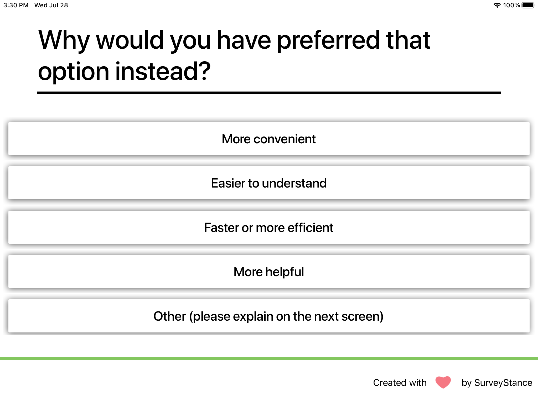This screenshot has width=538, height=404.
Task: Choose Other please explain option
Action: (x=269, y=316)
